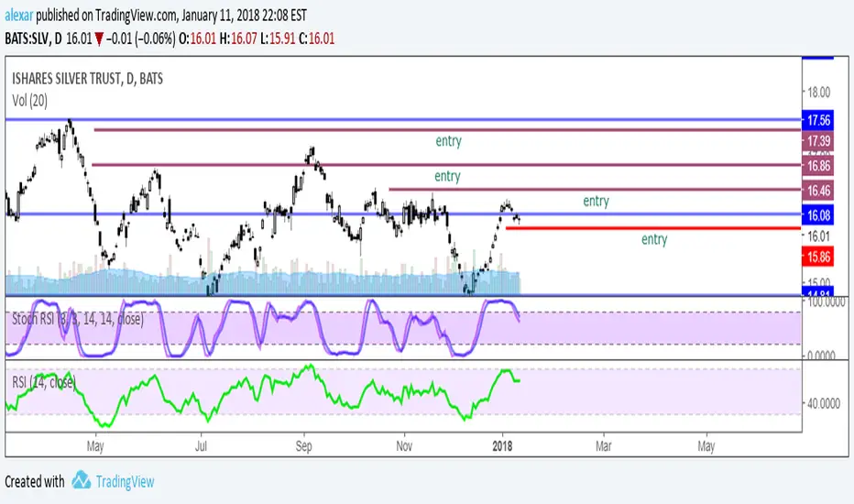Click the 40.0000 RSI axis value
This screenshot has height=504, width=854.
[824, 404]
